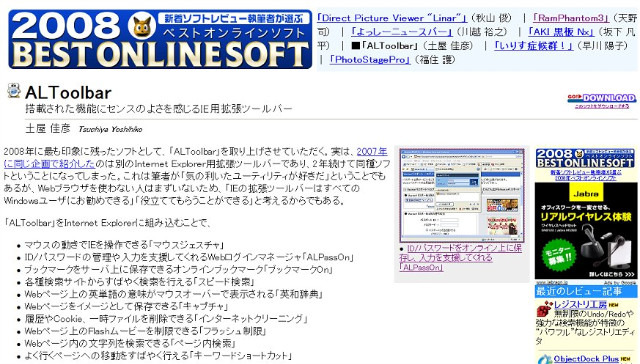Click the ALToolbar subtitle about the IE toolbar

coord(159,109)
